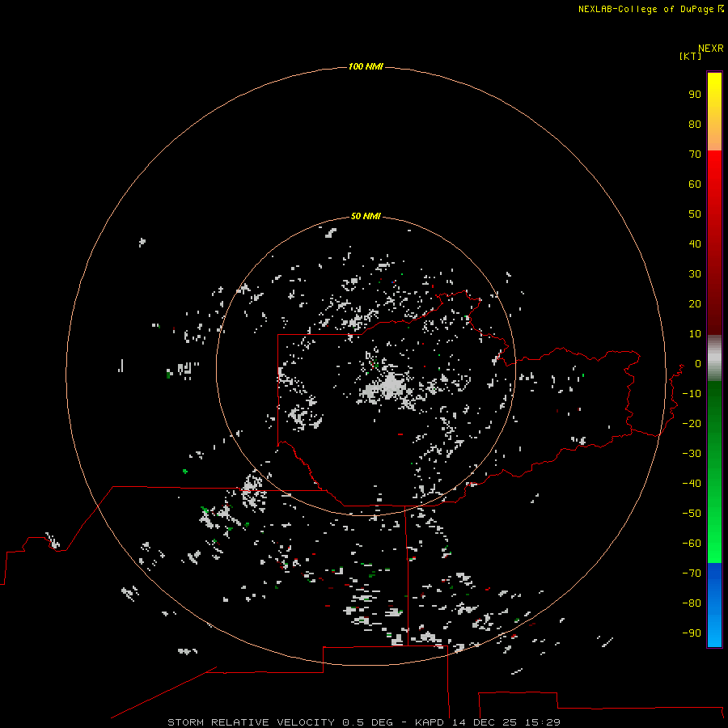Click the -70 knot scale label
This screenshot has height=728, width=728.
pos(692,573)
